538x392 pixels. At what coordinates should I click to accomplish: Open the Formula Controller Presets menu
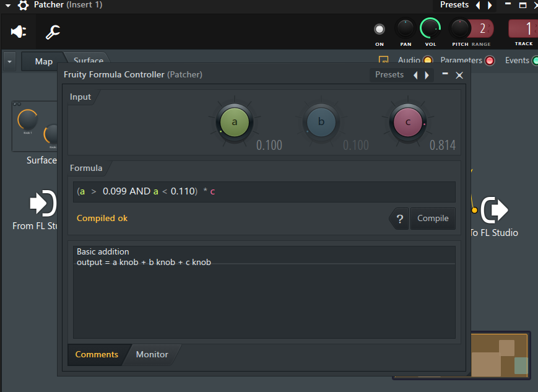point(389,74)
